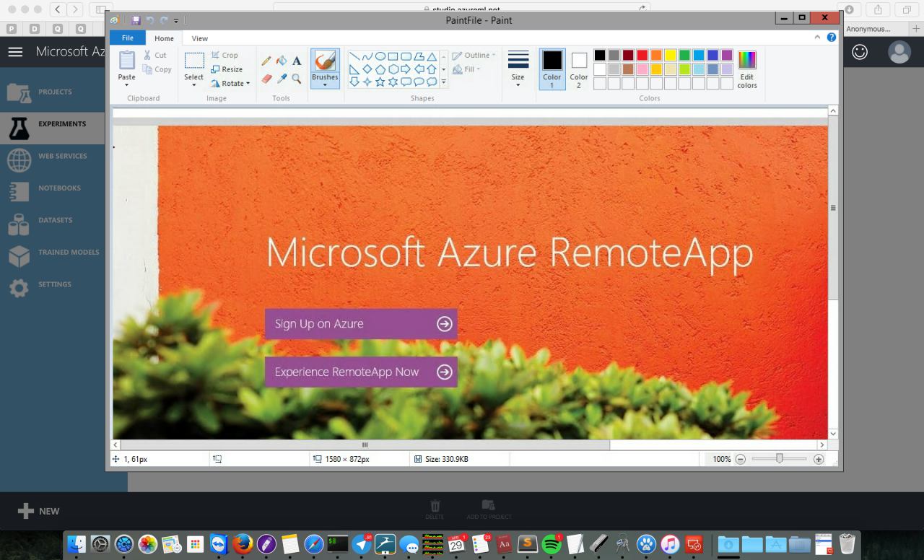Open the Size line thickness dropdown
The height and width of the screenshot is (560, 924).
[518, 69]
